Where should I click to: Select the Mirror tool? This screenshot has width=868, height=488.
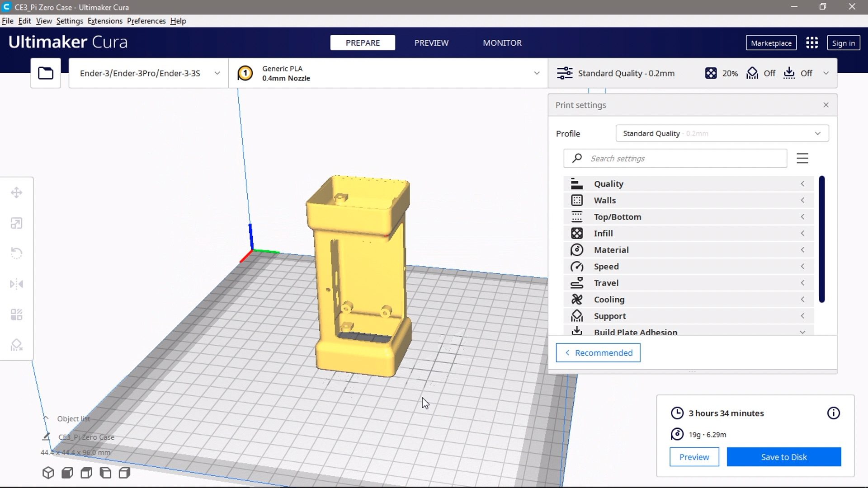(x=17, y=284)
